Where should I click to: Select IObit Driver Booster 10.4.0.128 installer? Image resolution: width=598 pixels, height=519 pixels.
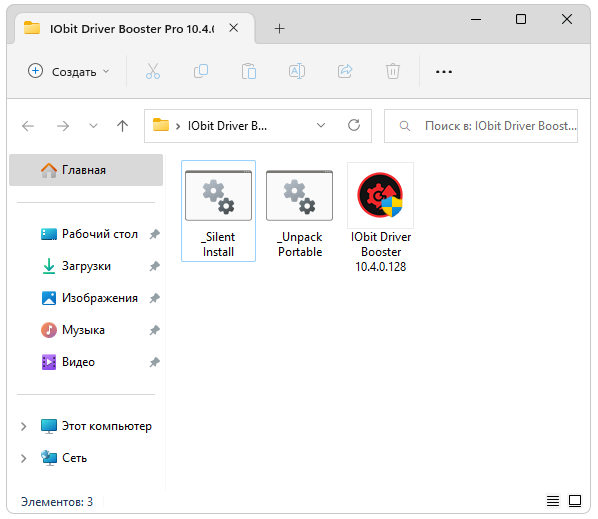click(x=381, y=218)
